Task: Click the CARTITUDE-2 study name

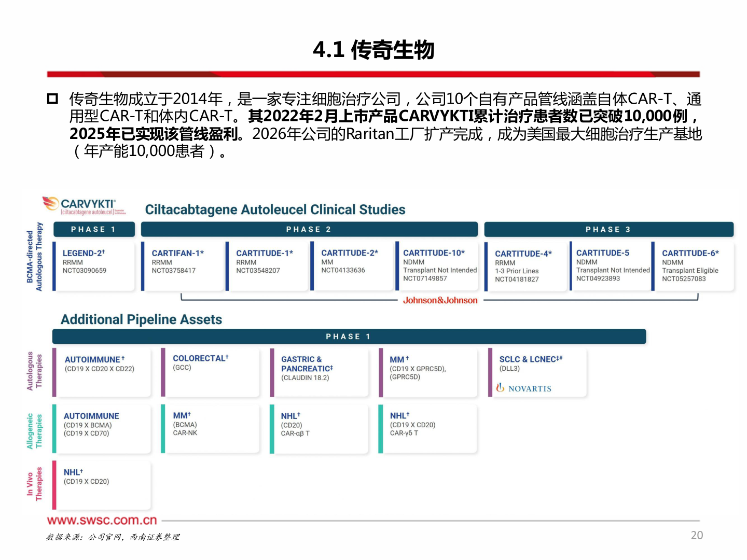Action: click(x=350, y=253)
